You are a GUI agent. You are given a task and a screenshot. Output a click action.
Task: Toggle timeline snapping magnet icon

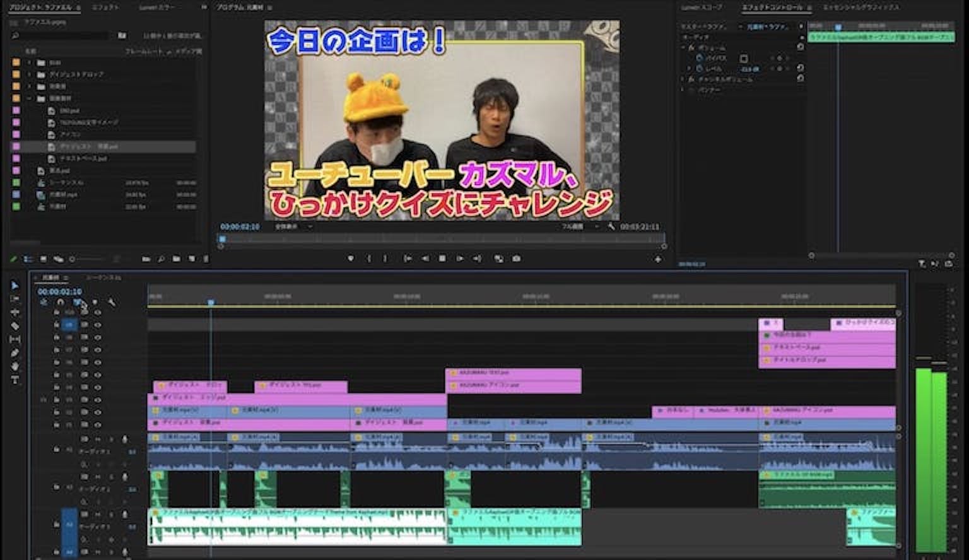coord(61,302)
